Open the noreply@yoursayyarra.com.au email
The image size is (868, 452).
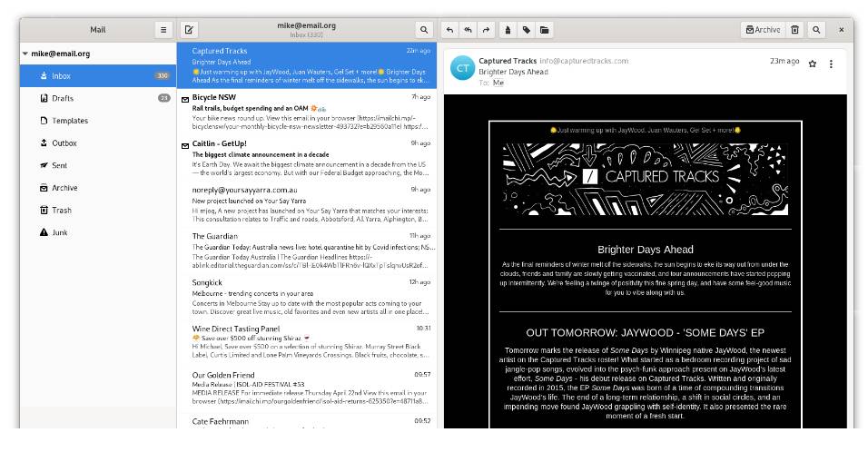tap(307, 204)
